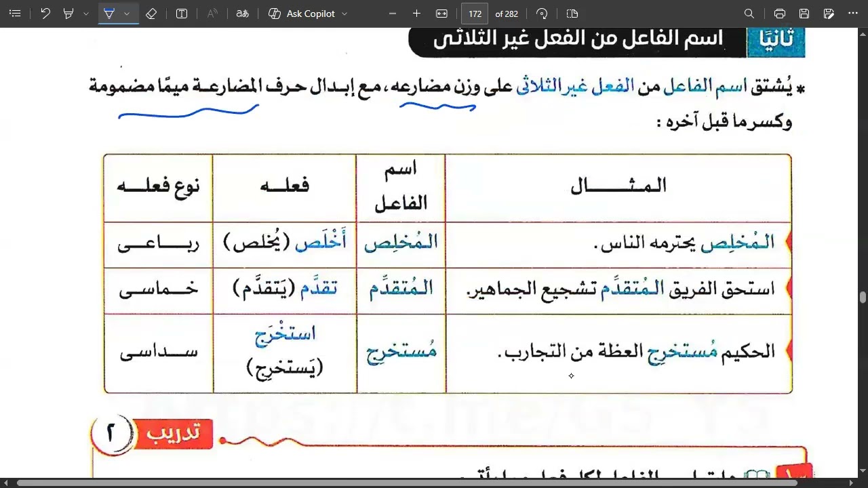Select the Highlight marker tool

[x=68, y=14]
